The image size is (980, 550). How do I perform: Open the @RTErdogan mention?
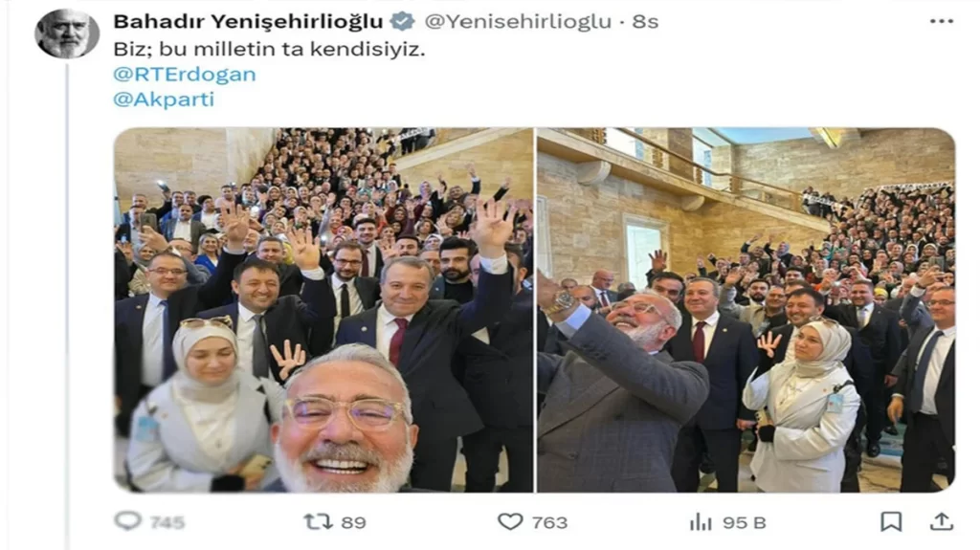coord(185,75)
